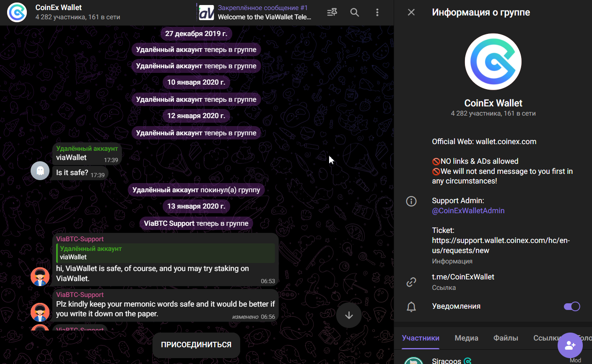Click the CoinEx Wallet avatar in chat header
This screenshot has width=592, height=364.
(17, 13)
